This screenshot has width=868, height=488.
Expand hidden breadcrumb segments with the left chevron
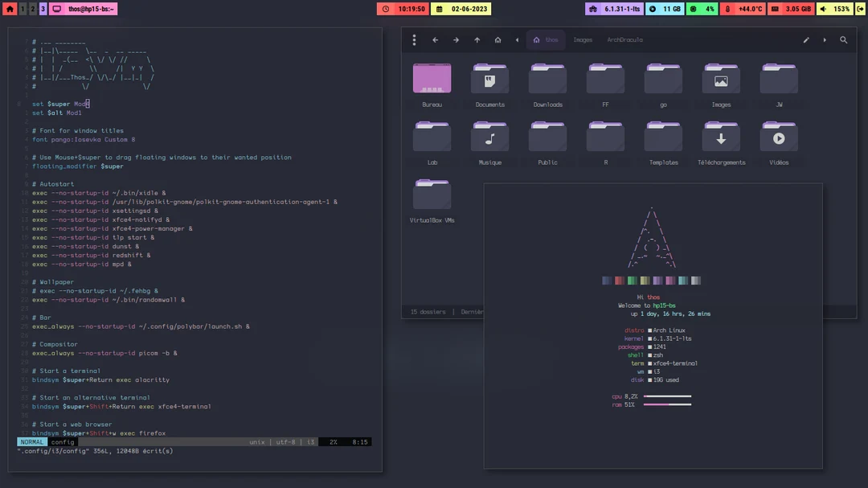tap(517, 39)
